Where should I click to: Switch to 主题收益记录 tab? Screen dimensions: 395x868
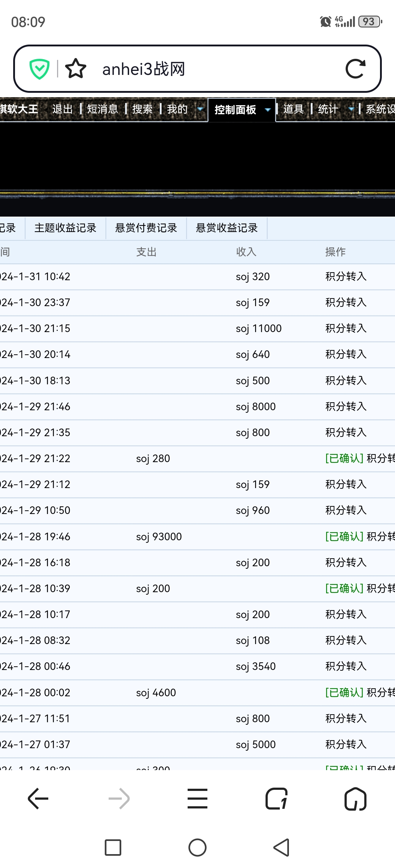coord(65,228)
